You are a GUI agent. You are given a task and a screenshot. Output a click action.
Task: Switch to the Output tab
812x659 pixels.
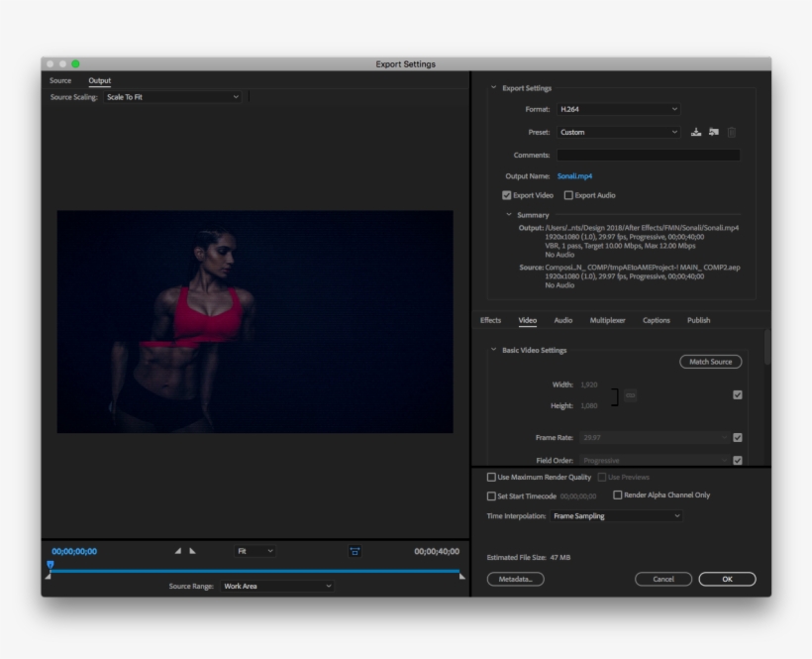coord(99,81)
